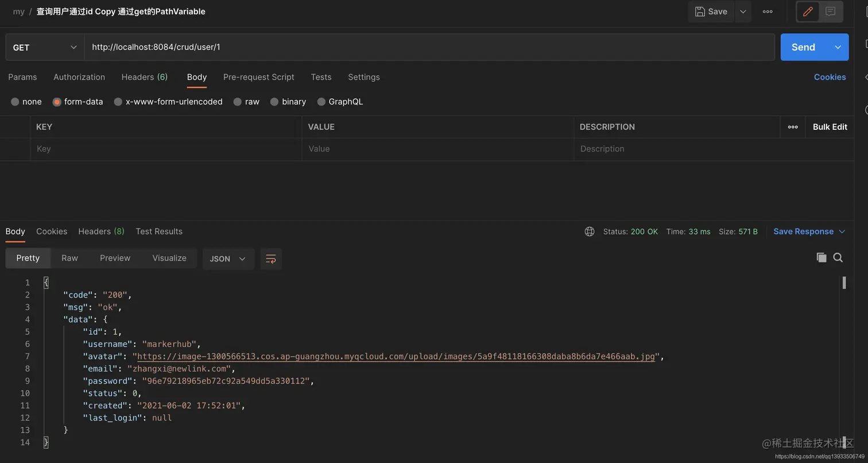
Task: Switch response view to Pretty
Action: 28,258
